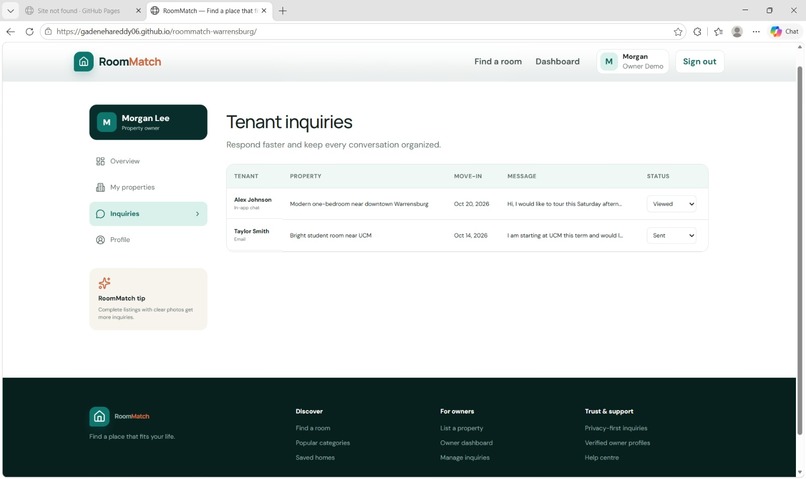
Task: Click move-in date Oct 20, 2026
Action: pos(471,204)
